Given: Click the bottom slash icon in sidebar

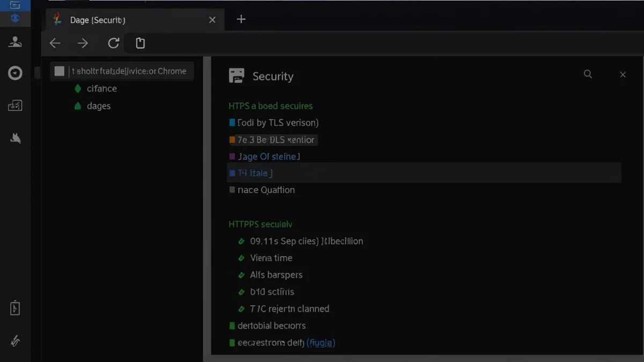Looking at the screenshot, I should (15, 341).
